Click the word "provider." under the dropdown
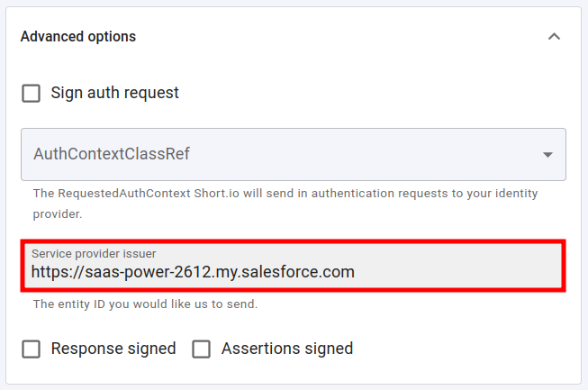This screenshot has height=390, width=588. click(58, 214)
